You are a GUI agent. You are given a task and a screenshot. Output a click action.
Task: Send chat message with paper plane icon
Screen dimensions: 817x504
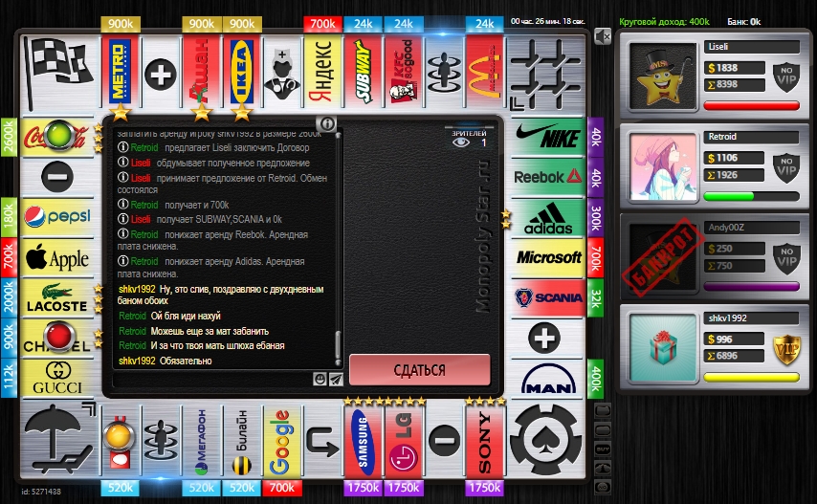[336, 380]
